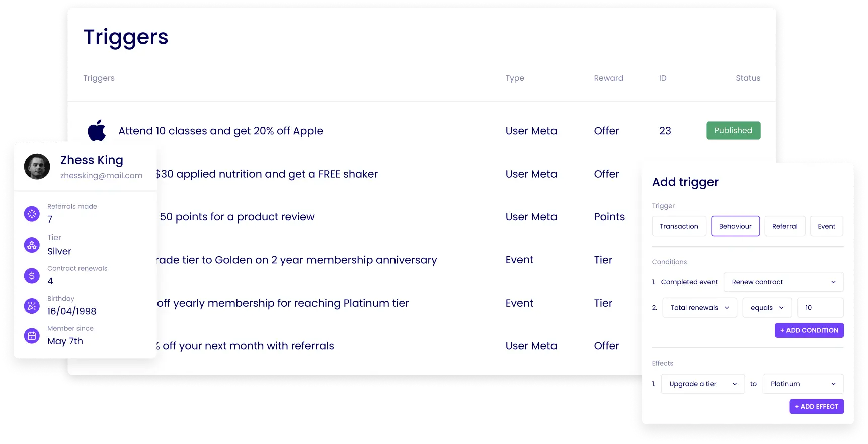Open the Renew contract event dropdown
The height and width of the screenshot is (444, 868).
point(783,282)
